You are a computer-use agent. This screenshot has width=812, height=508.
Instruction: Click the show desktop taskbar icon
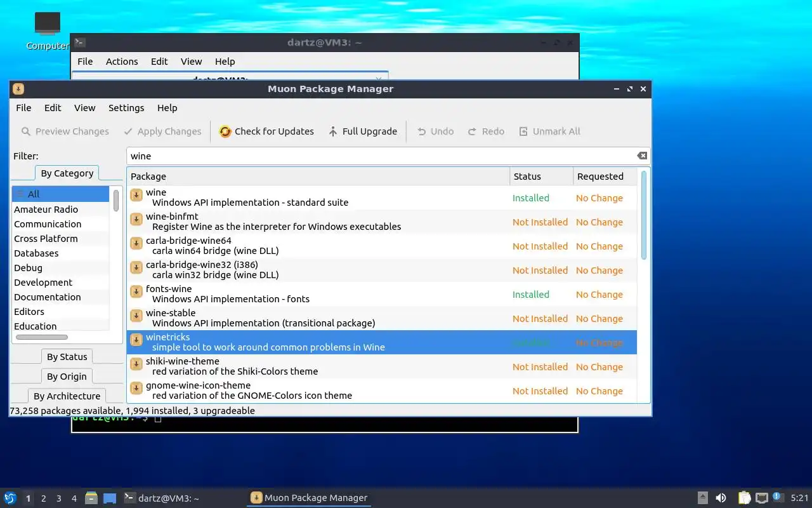110,498
